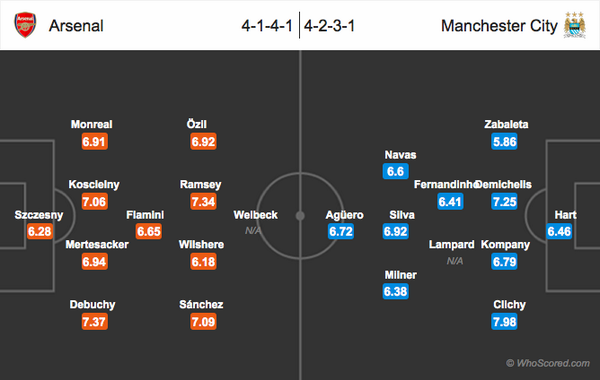Click Zabaleta's 5.86 rating badge
Viewport: 600px width, 380px height.
(x=504, y=142)
